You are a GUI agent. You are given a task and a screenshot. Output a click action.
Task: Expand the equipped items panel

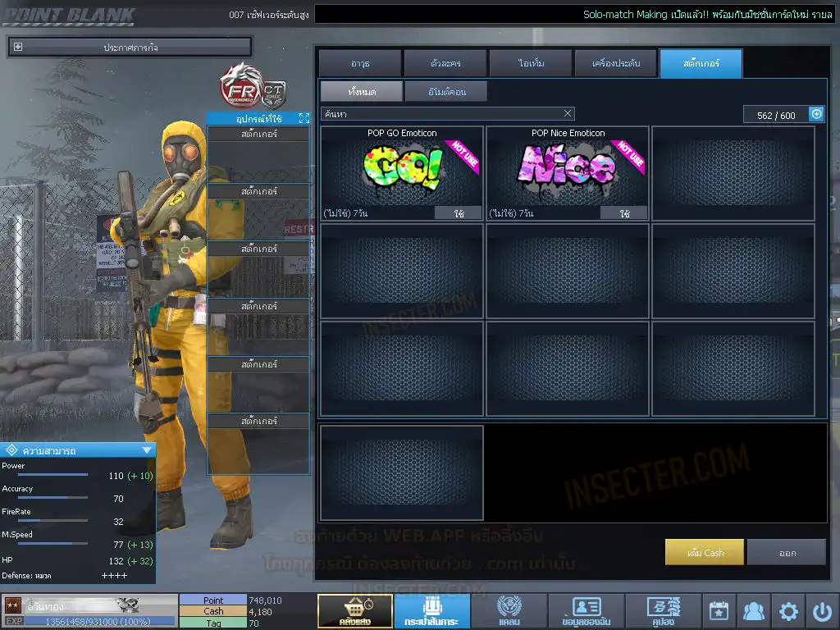pyautogui.click(x=304, y=119)
